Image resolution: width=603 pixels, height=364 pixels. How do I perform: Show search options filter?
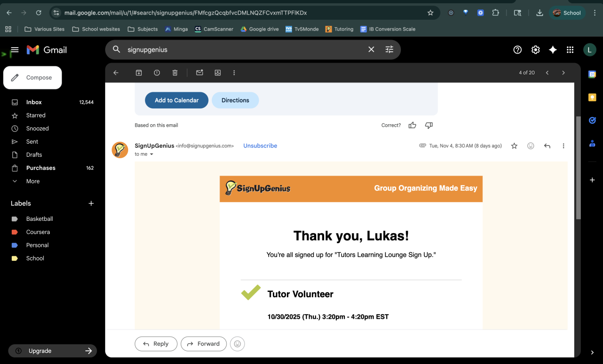pos(389,49)
